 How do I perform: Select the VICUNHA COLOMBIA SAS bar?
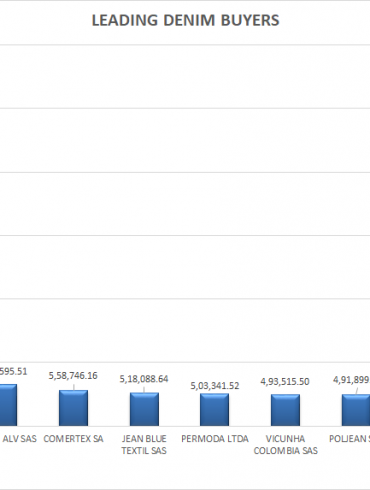285,410
